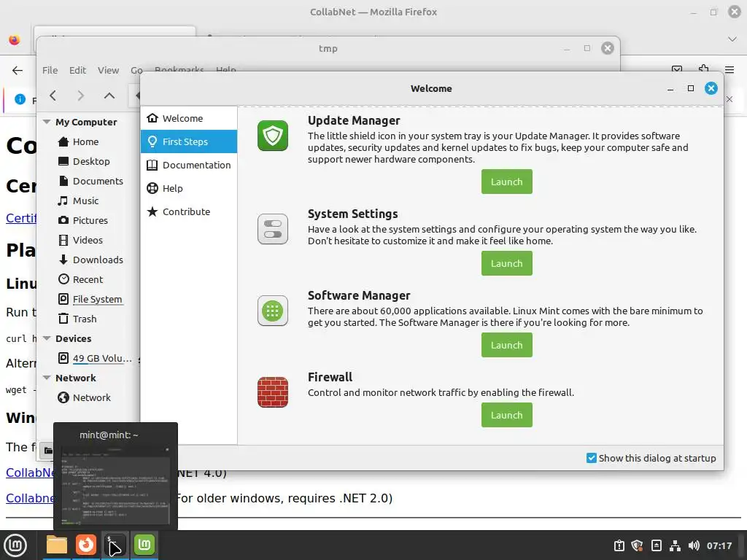Open the Edit menu in tmp window

[77, 70]
